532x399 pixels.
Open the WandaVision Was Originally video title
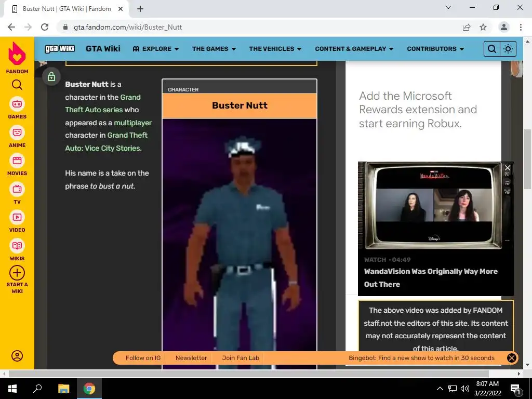click(x=431, y=278)
